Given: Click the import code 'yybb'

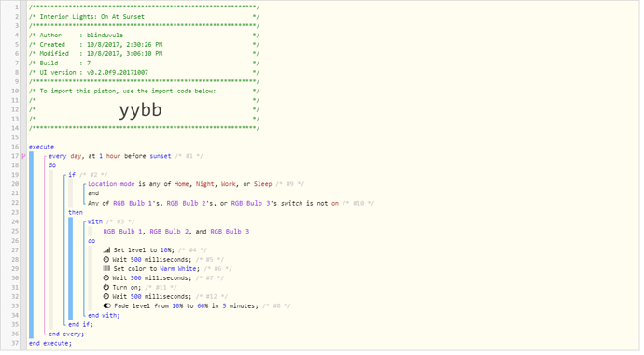Looking at the screenshot, I should (x=140, y=110).
